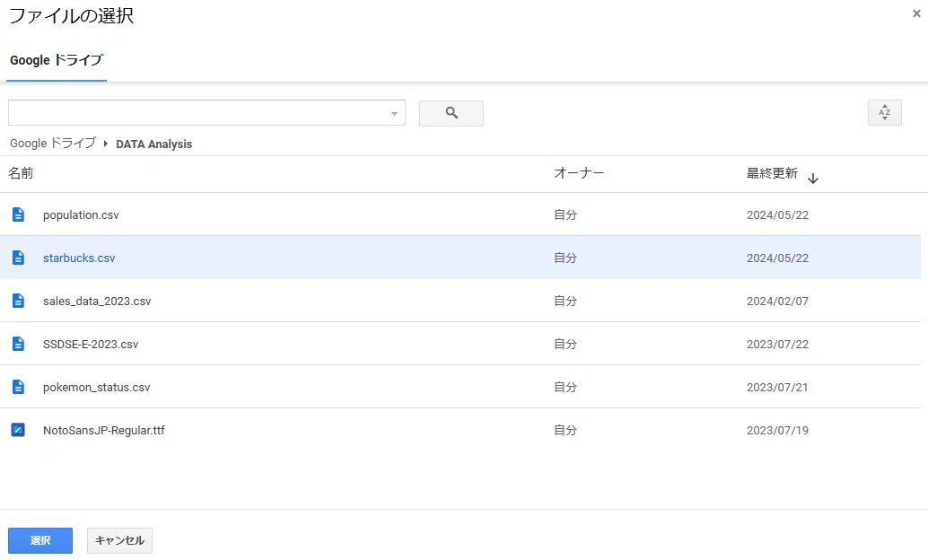Viewport: 928px width, 560px height.
Task: Confirm with the 選択 button
Action: pos(40,540)
